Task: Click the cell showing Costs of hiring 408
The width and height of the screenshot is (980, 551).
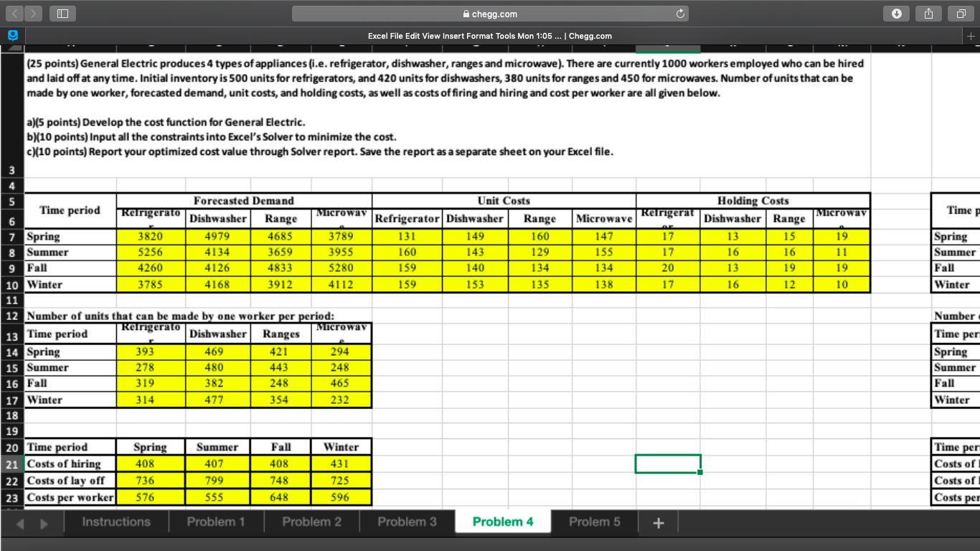Action: pos(149,463)
